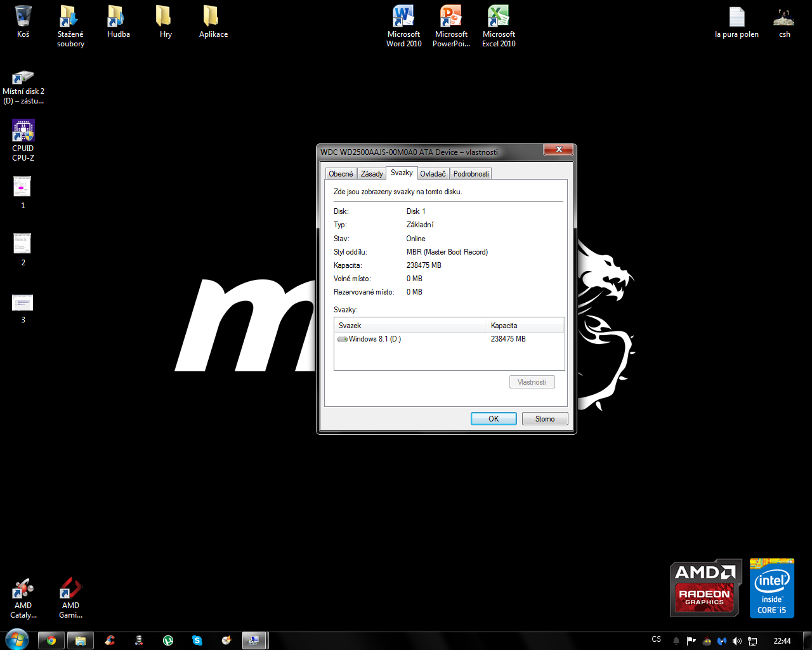Click the CS language indicator
Screen dimensions: 812x650
coord(656,639)
